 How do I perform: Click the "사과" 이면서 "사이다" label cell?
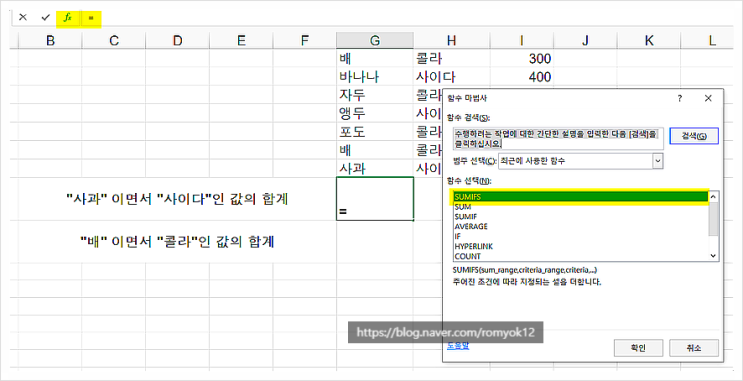[x=177, y=199]
